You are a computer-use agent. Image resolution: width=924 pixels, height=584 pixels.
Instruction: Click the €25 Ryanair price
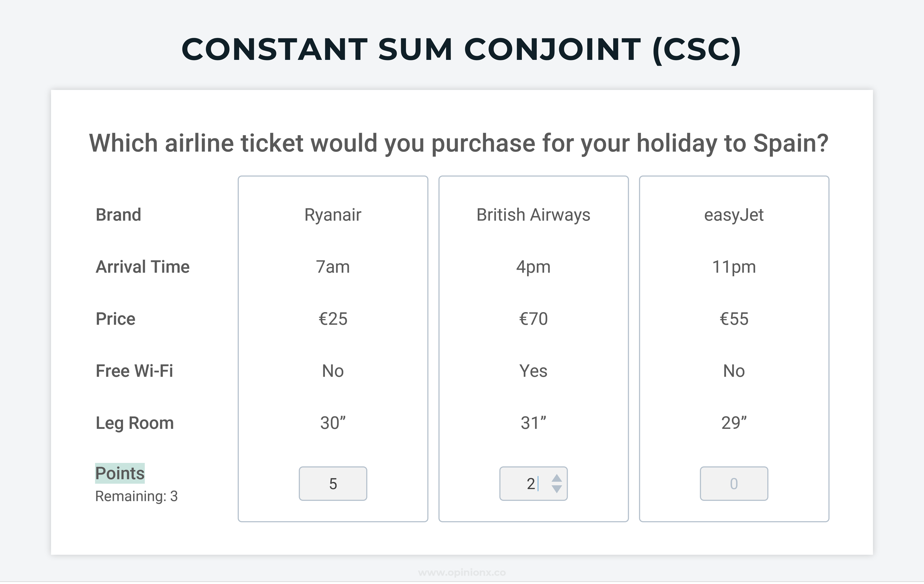tap(333, 319)
